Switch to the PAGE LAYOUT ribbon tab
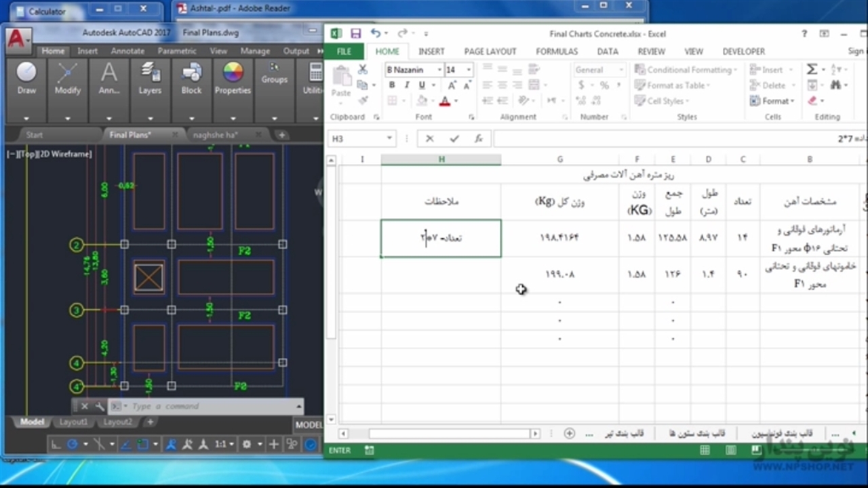Image resolution: width=868 pixels, height=488 pixels. (x=490, y=52)
